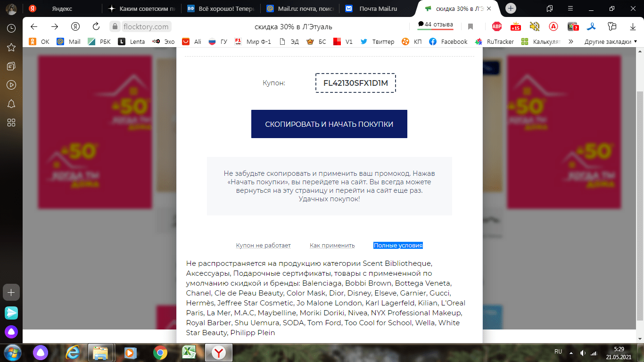Open Excel from the taskbar
644x362 pixels.
189,352
